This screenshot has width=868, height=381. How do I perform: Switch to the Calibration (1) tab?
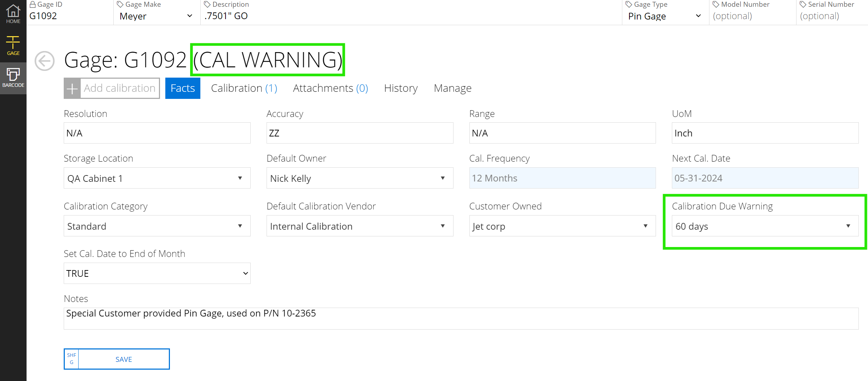tap(244, 88)
